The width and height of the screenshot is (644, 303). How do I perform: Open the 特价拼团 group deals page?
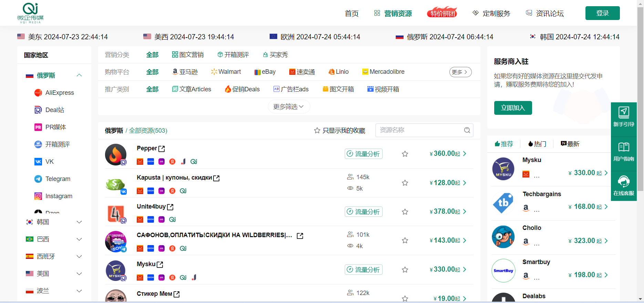click(x=442, y=13)
